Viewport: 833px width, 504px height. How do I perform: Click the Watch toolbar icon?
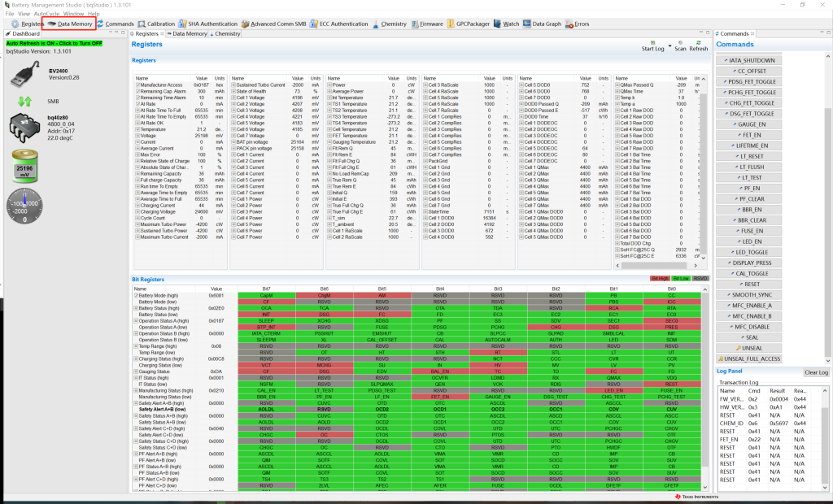coord(506,24)
